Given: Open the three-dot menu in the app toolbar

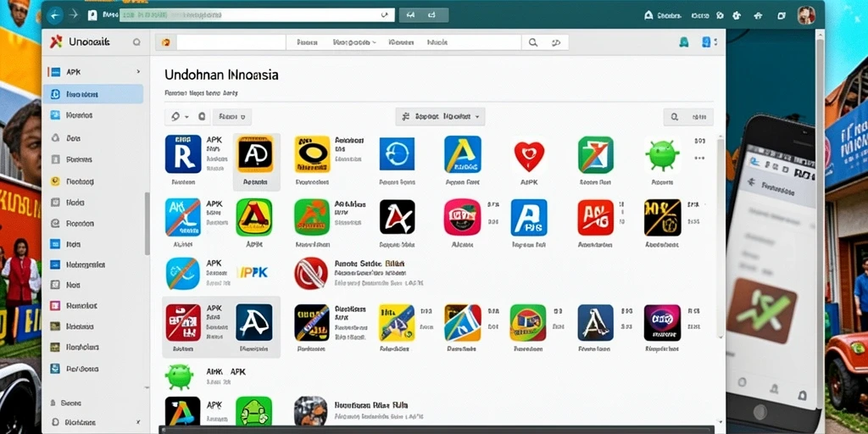Looking at the screenshot, I should (716, 42).
